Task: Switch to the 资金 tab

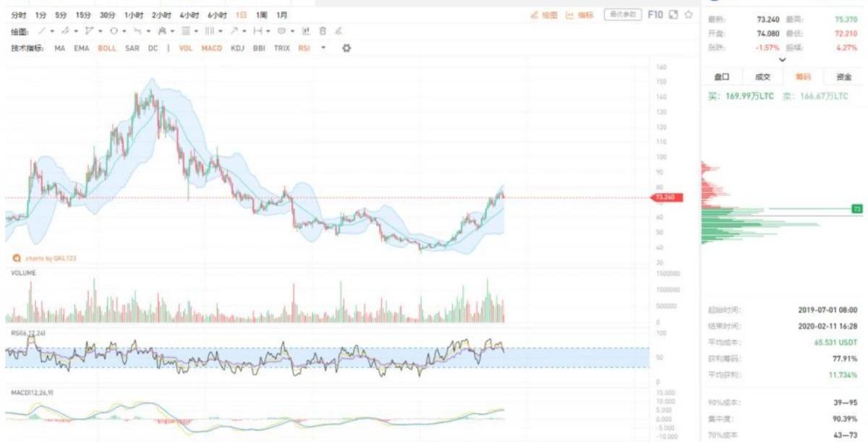Action: (x=843, y=77)
